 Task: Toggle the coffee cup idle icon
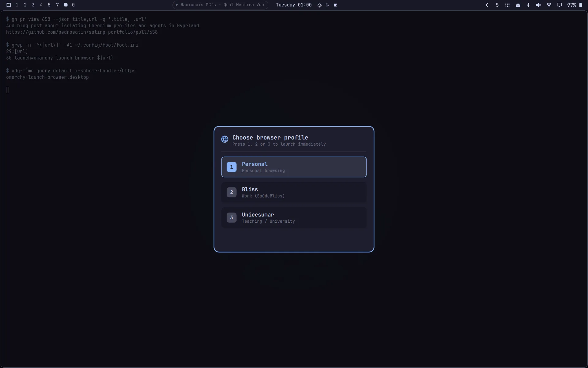[335, 5]
